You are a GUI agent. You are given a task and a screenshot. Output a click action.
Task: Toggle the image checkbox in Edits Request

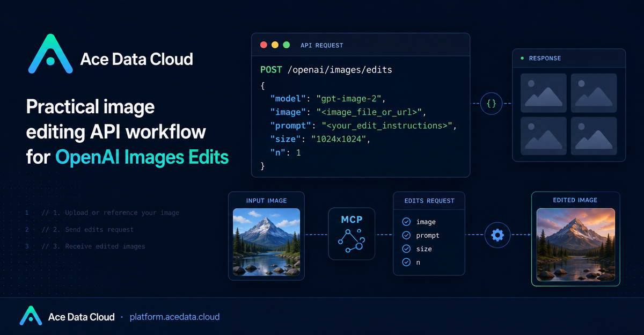pos(406,222)
